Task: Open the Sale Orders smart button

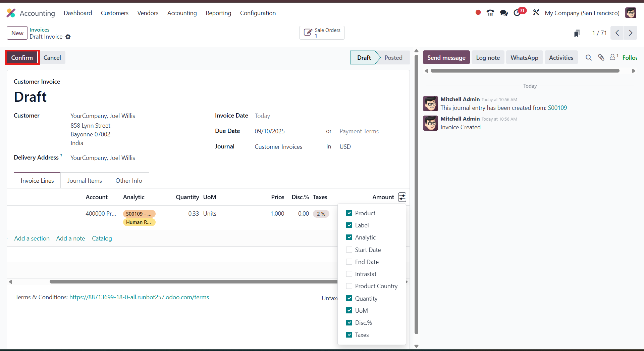Action: [x=322, y=33]
